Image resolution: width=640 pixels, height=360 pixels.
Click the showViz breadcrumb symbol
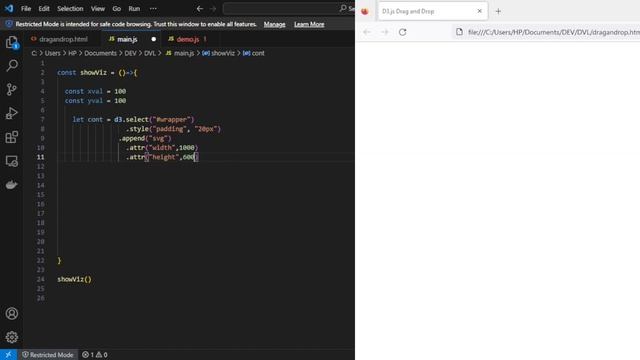(219, 53)
